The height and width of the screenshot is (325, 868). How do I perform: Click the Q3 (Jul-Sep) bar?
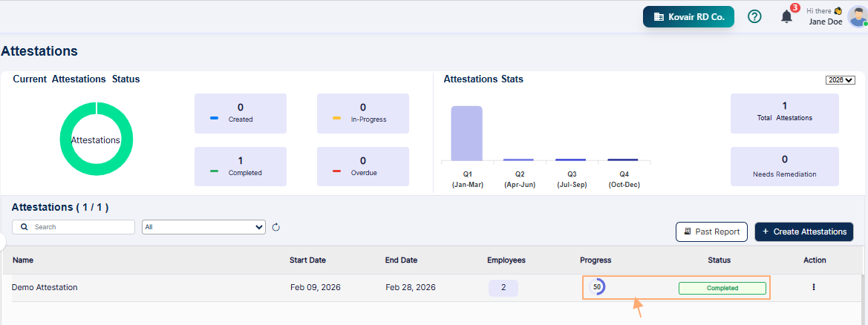(x=571, y=160)
